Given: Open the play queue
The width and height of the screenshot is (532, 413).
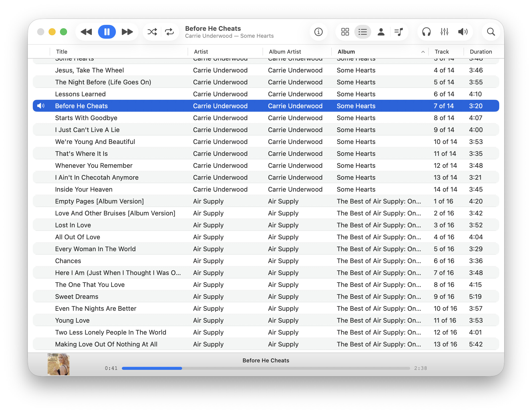Looking at the screenshot, I should point(399,32).
